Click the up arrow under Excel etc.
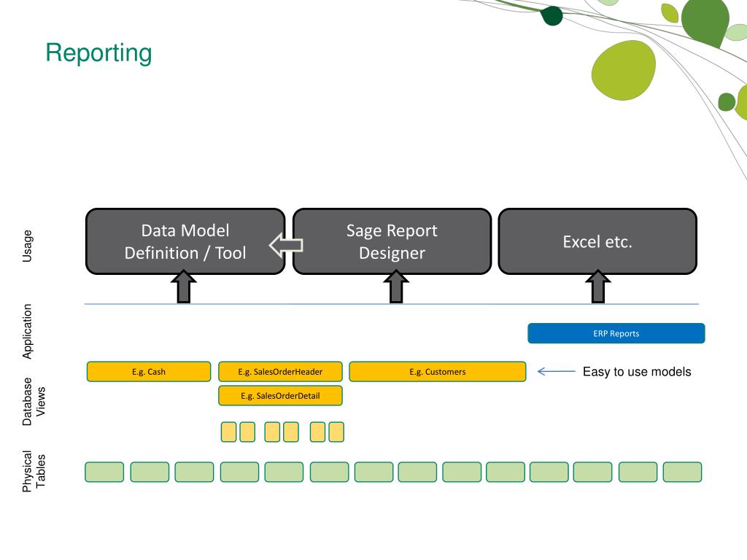The image size is (747, 560). pos(598,287)
